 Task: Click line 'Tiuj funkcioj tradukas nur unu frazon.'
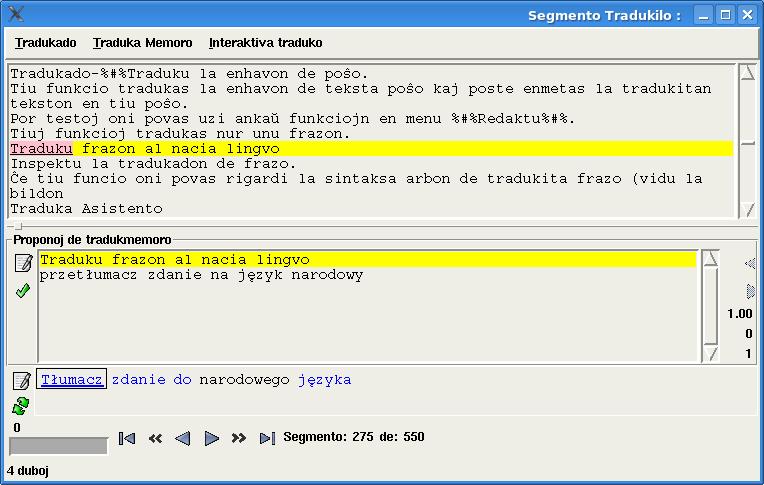pos(180,134)
